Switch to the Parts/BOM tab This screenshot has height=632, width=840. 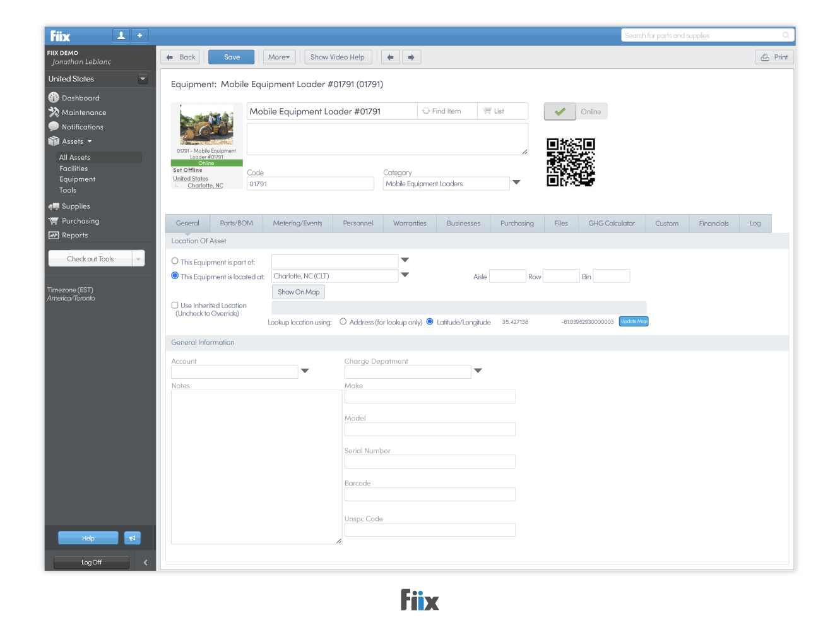pyautogui.click(x=237, y=224)
